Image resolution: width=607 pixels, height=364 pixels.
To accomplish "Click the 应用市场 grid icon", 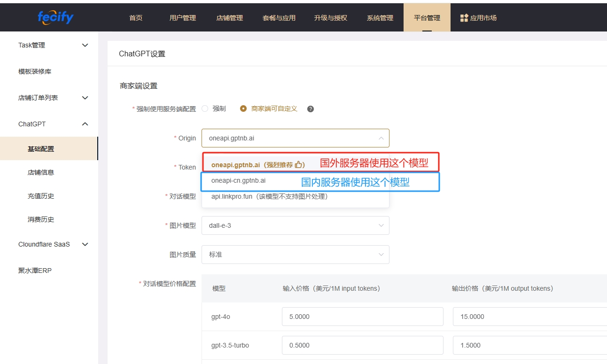I will (x=464, y=18).
